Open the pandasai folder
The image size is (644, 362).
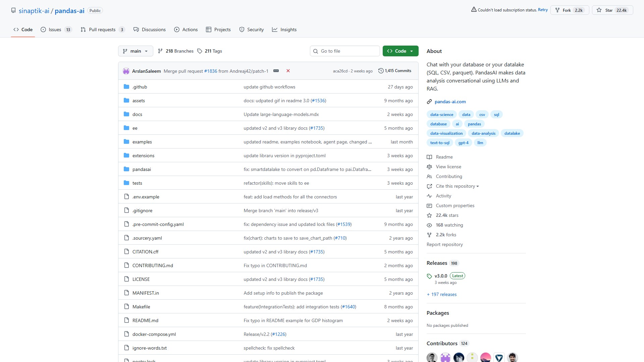[x=142, y=169]
